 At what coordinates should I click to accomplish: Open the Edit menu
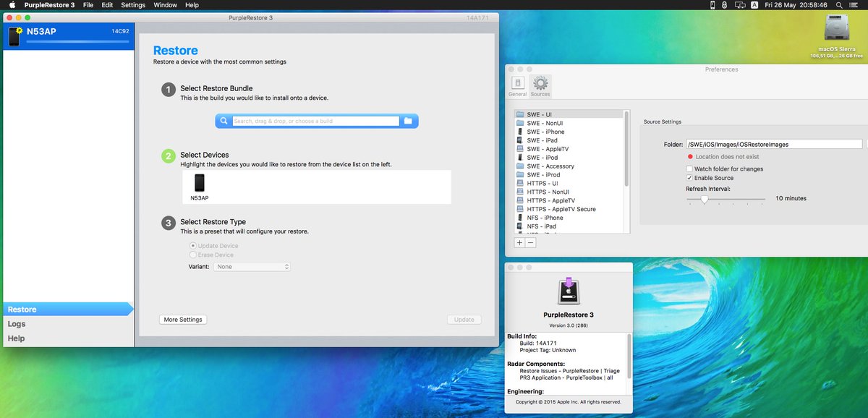[107, 5]
